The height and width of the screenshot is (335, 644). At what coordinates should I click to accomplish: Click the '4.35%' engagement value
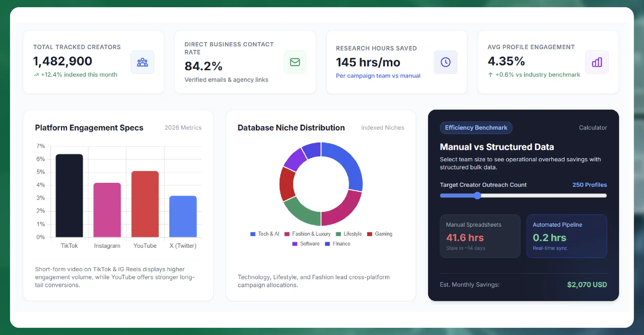tap(506, 61)
